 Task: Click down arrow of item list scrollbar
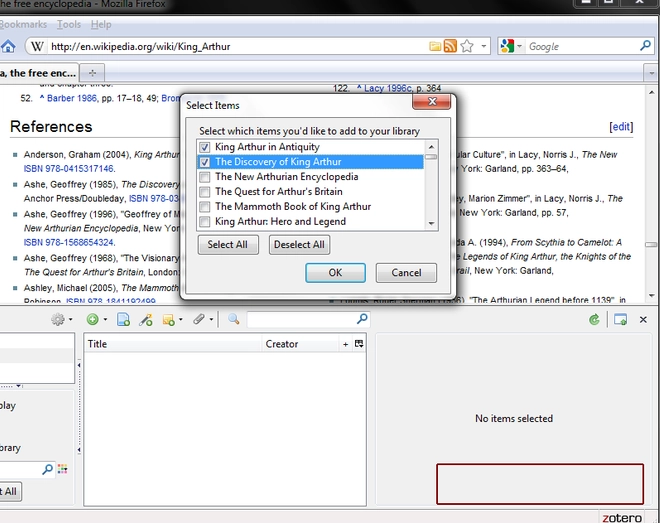point(431,223)
